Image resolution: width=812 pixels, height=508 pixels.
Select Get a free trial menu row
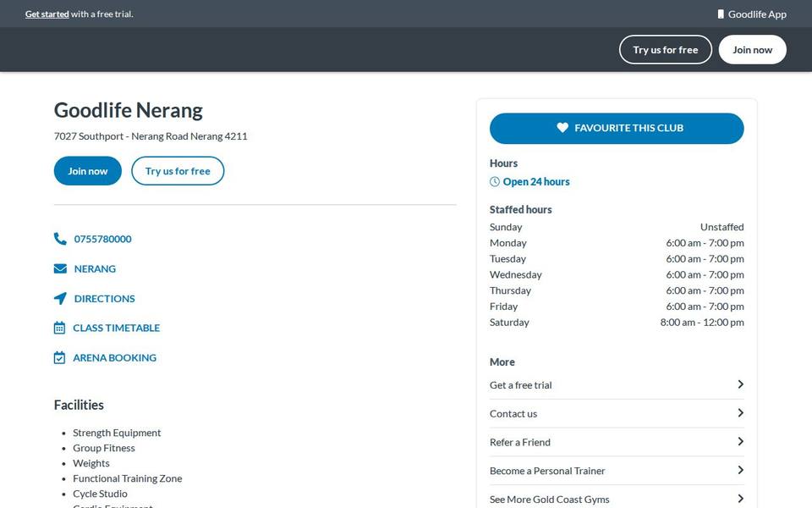[617, 384]
